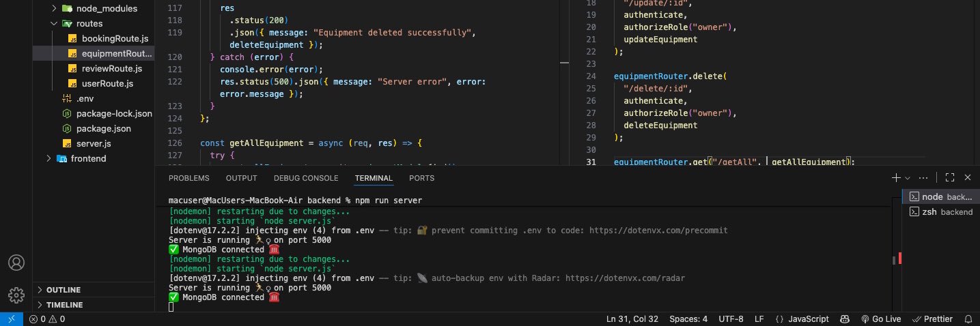Click "updateEquipment" in the right editor
The height and width of the screenshot is (326, 980).
tap(660, 40)
